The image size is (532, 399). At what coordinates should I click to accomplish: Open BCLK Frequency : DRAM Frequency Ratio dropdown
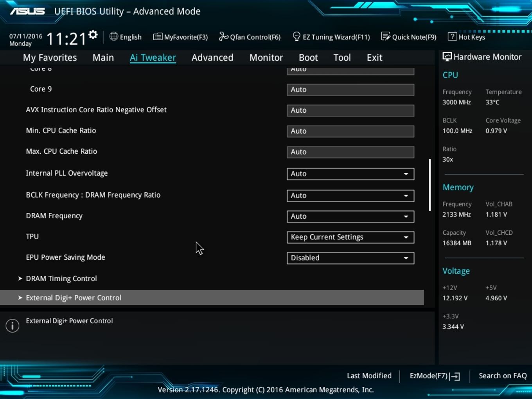[350, 196]
